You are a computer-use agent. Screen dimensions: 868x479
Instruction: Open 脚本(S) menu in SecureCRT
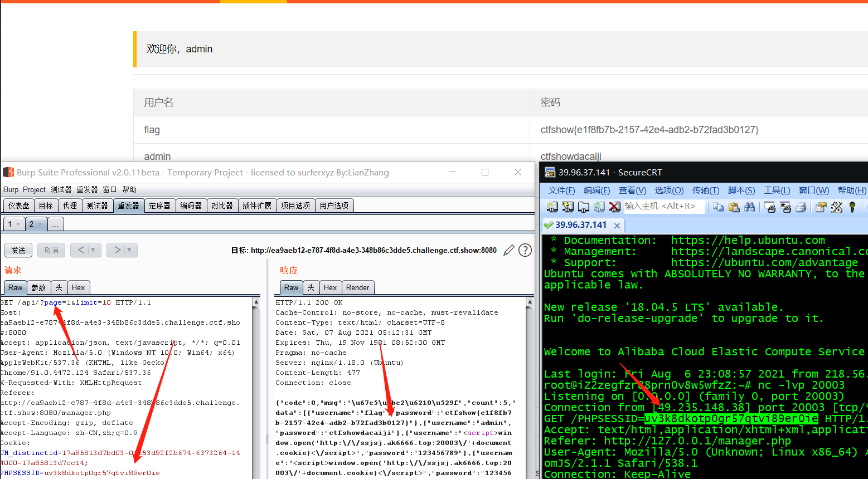click(741, 190)
